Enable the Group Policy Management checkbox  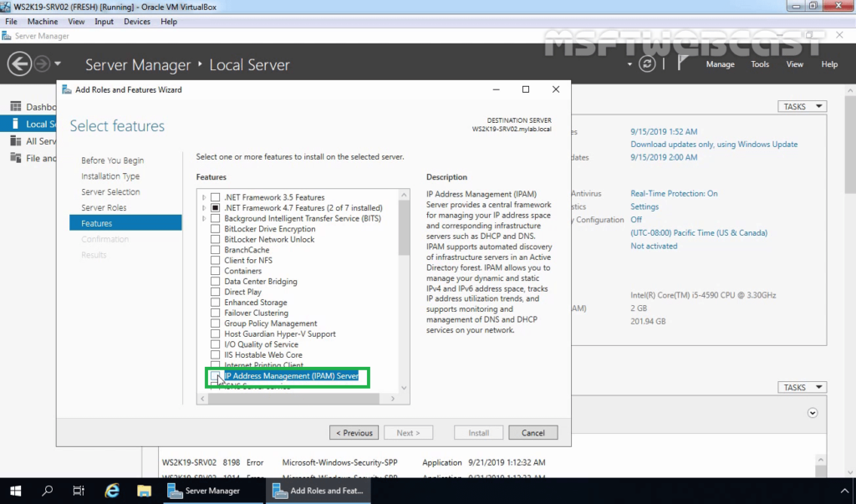point(215,323)
